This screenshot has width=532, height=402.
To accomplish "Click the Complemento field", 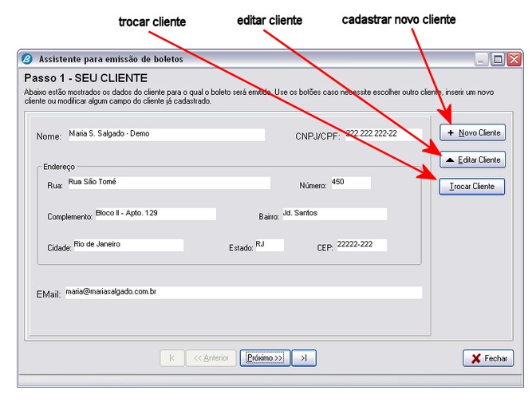I will pos(155,214).
